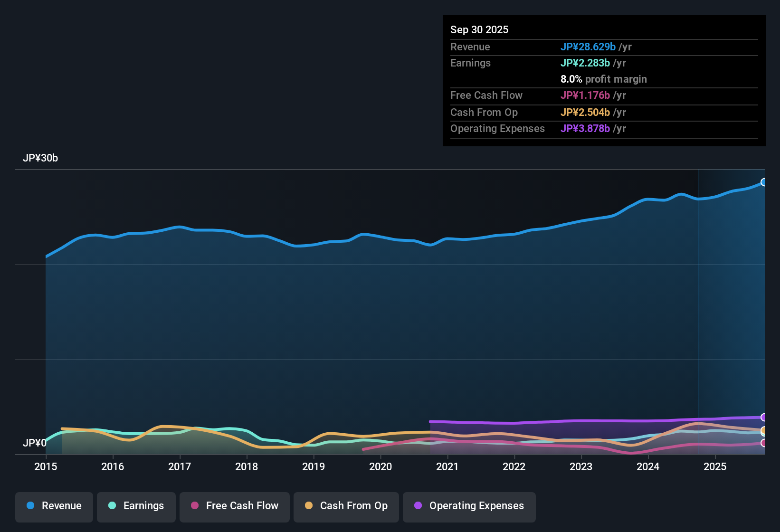This screenshot has height=532, width=780.
Task: Click the pink Free Cash Flow legend dot
Action: 194,506
